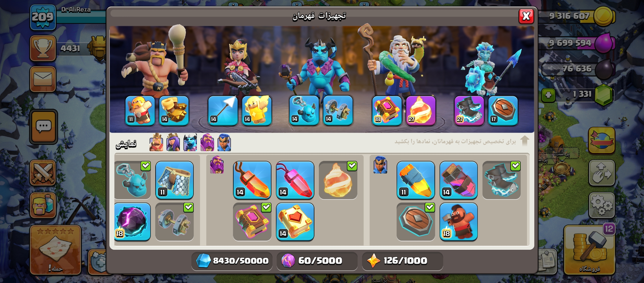Viewport: 644px width, 283px height.
Task: Tap the shiny ore 8430/50000 counter
Action: [x=232, y=261]
